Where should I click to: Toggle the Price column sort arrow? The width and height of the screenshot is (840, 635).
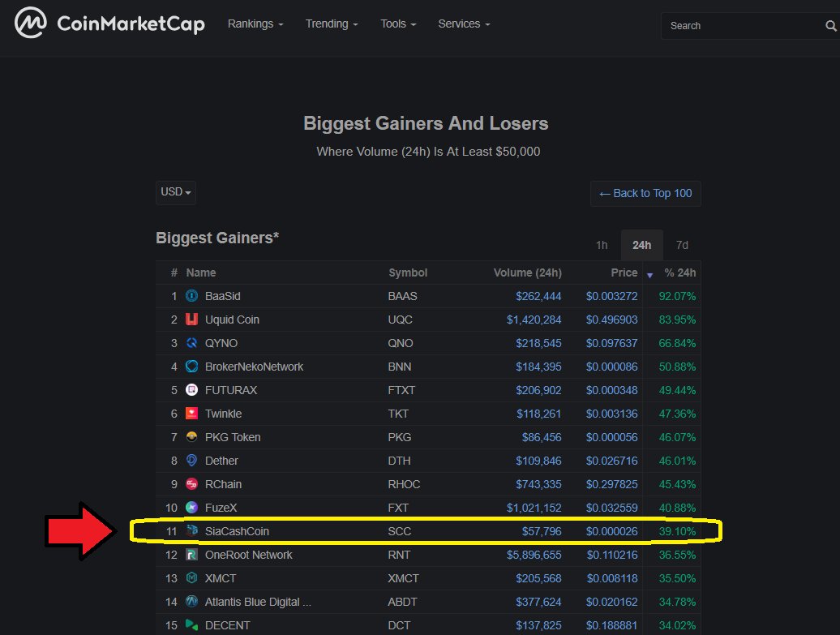649,275
